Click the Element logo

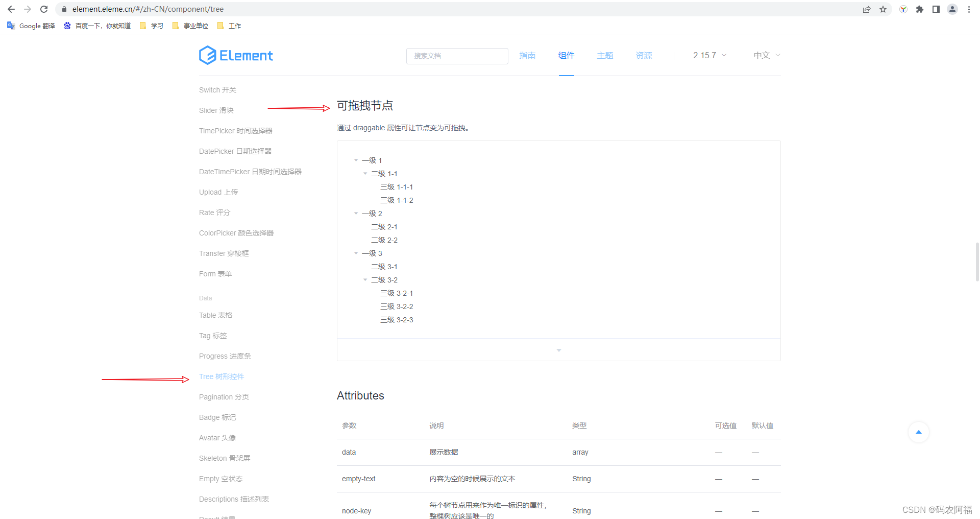236,55
